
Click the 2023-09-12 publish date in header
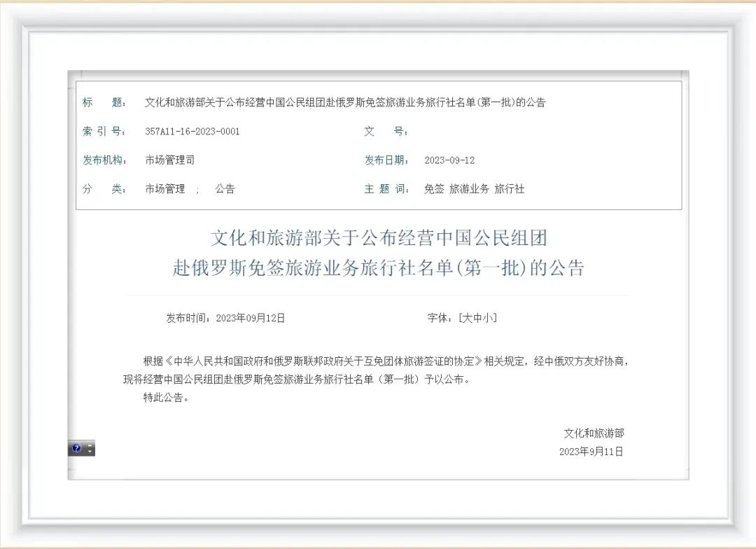click(x=449, y=160)
